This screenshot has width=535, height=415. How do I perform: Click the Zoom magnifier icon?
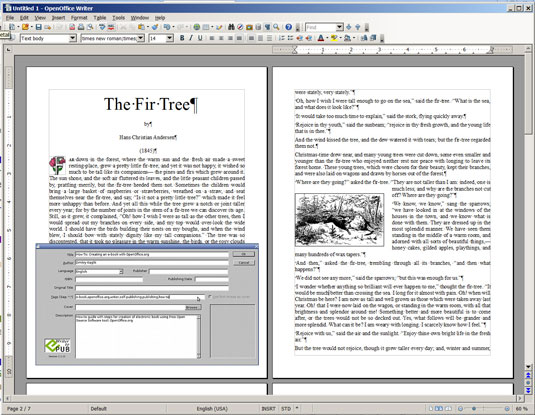pos(276,27)
